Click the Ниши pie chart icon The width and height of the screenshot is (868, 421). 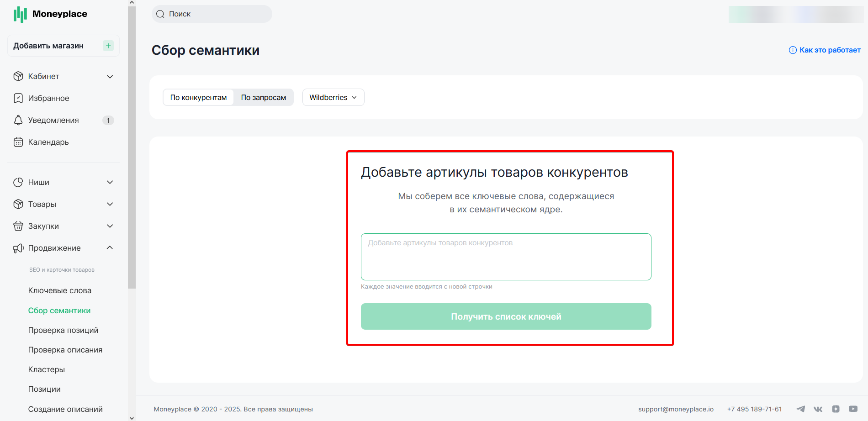pyautogui.click(x=18, y=182)
